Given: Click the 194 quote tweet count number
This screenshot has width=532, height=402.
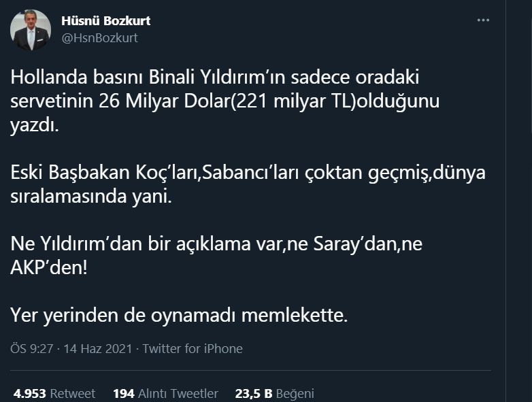Looking at the screenshot, I should 123,393.
